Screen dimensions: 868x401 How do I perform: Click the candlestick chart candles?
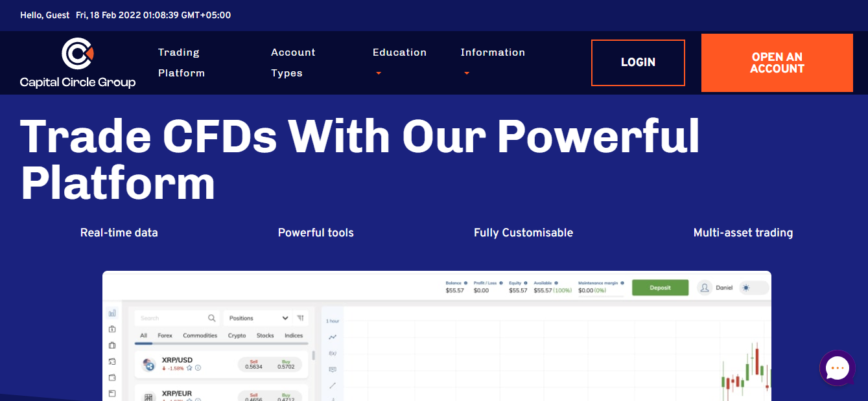746,371
